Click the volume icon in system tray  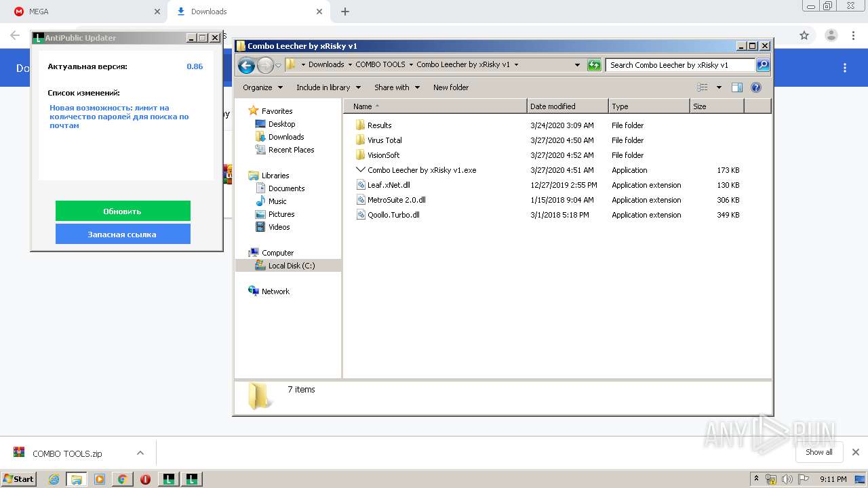tap(787, 479)
